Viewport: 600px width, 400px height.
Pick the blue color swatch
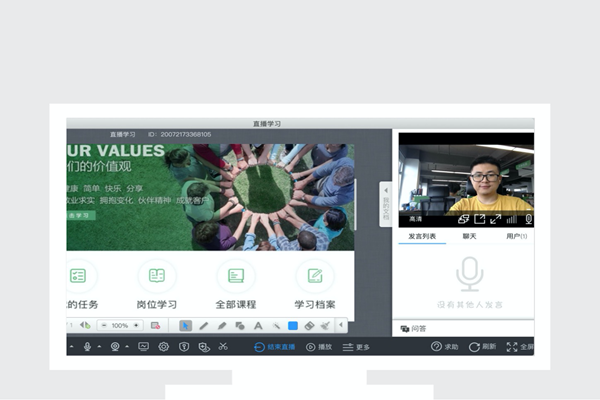(293, 326)
